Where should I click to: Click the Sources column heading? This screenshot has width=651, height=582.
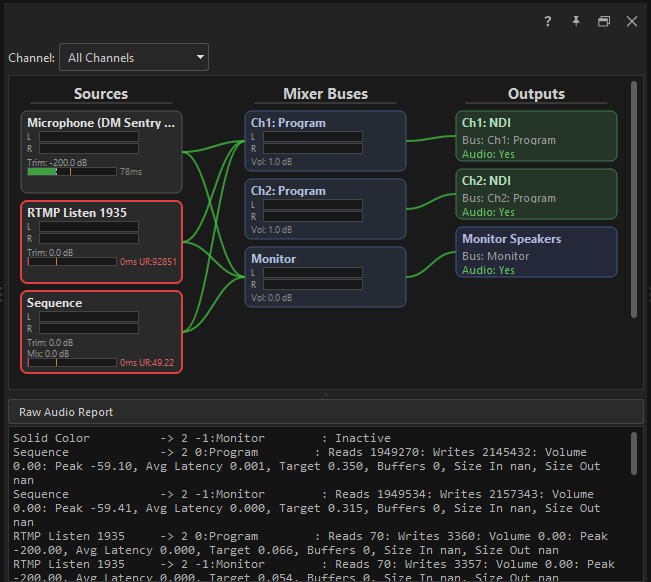pyautogui.click(x=101, y=94)
